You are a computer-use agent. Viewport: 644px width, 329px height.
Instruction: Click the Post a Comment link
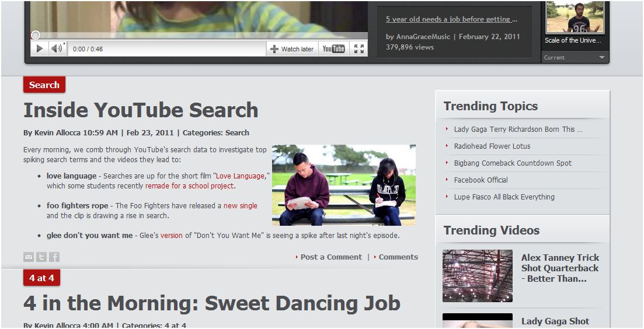330,257
